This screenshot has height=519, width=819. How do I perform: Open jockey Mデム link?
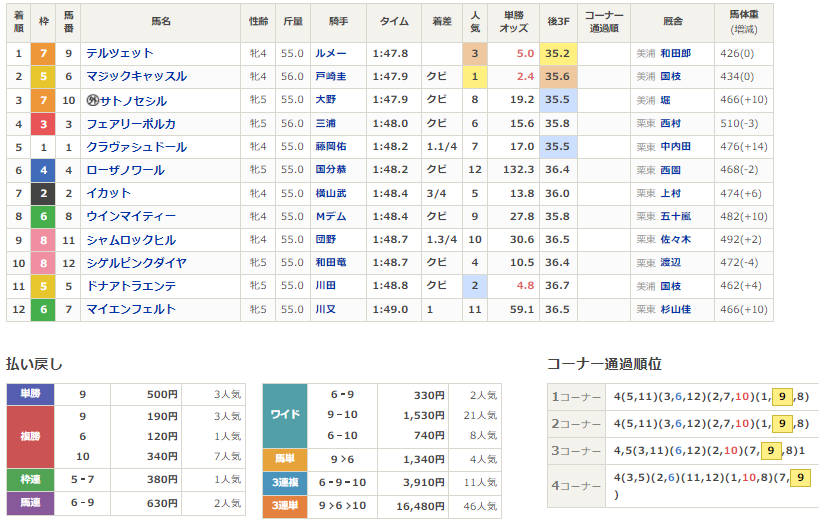click(x=331, y=216)
